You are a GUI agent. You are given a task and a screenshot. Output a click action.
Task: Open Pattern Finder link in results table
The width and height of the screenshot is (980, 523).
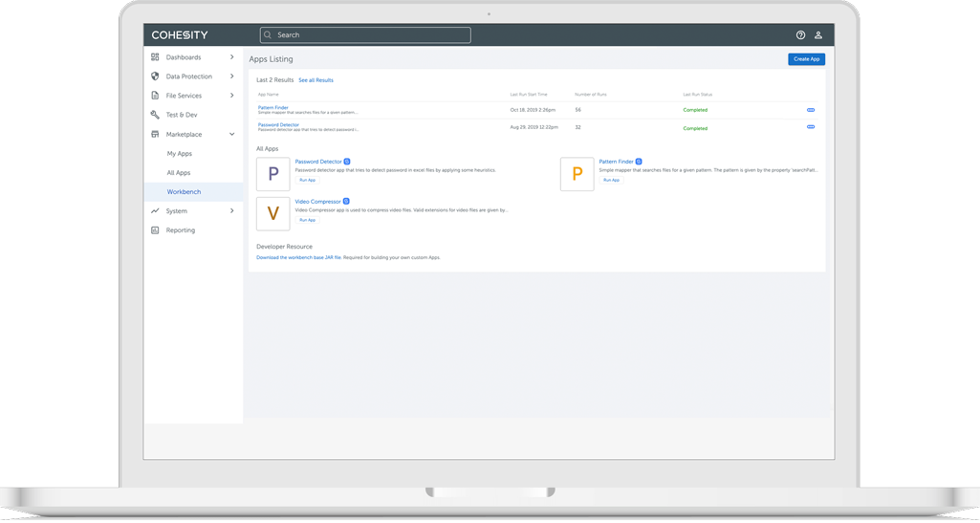273,107
